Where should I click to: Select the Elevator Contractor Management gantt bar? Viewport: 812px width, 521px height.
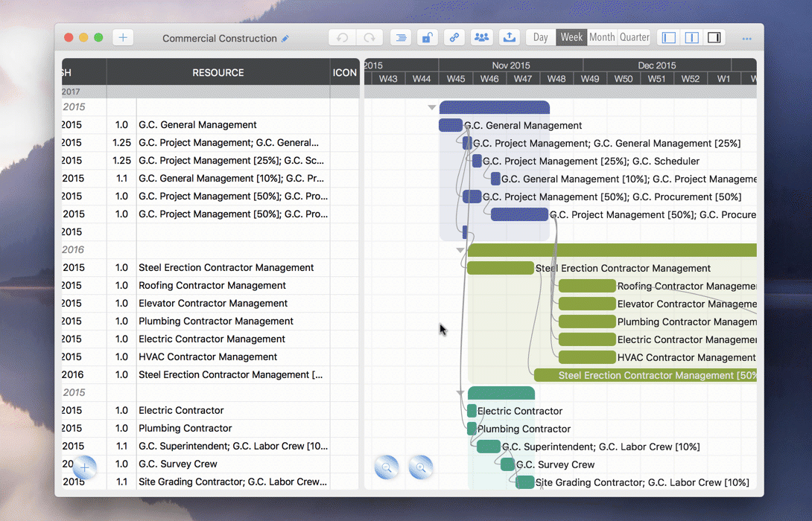587,304
